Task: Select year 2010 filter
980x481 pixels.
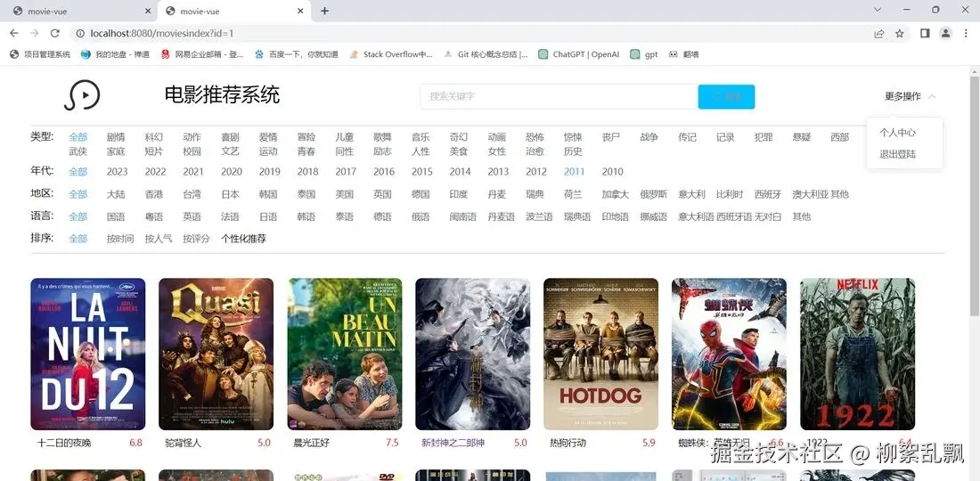Action: (613, 172)
